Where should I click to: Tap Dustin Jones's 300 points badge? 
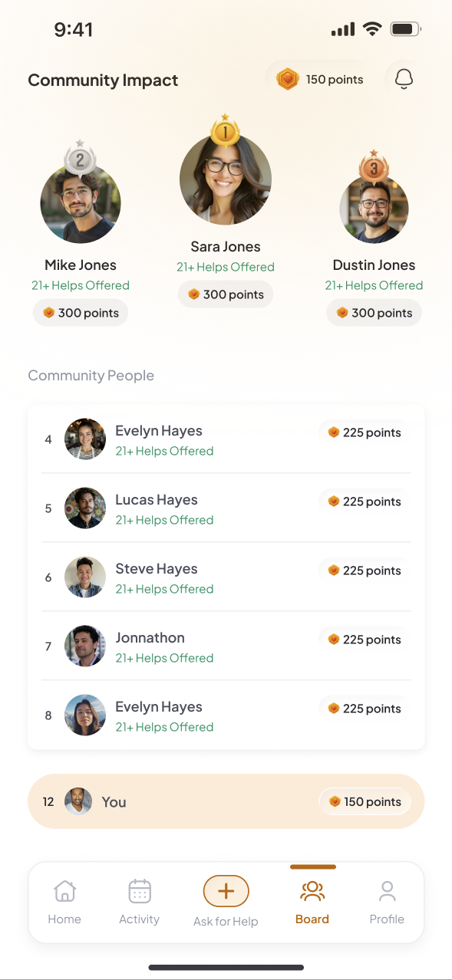374,313
